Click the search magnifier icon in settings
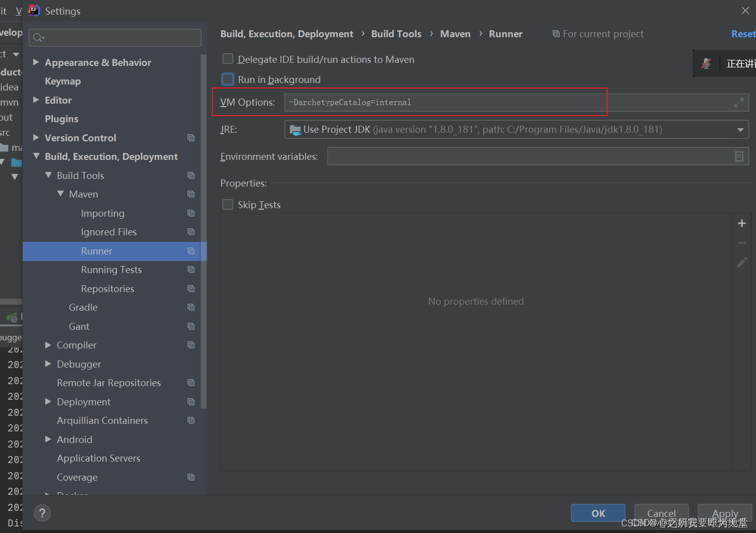756x533 pixels. tap(39, 38)
